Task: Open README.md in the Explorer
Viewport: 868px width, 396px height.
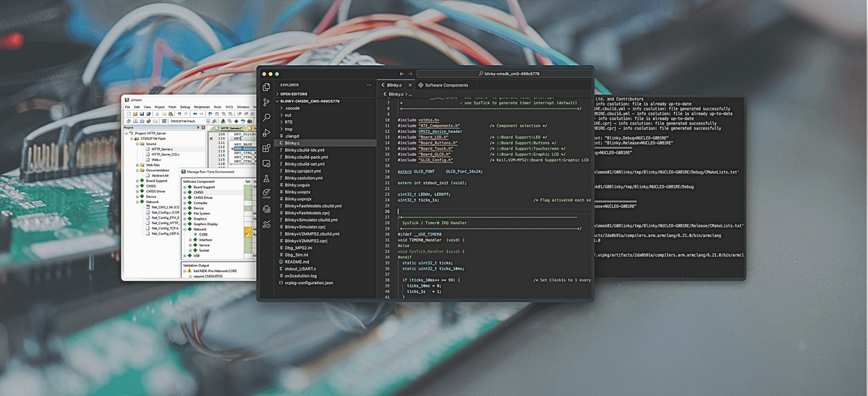Action: pos(297,262)
